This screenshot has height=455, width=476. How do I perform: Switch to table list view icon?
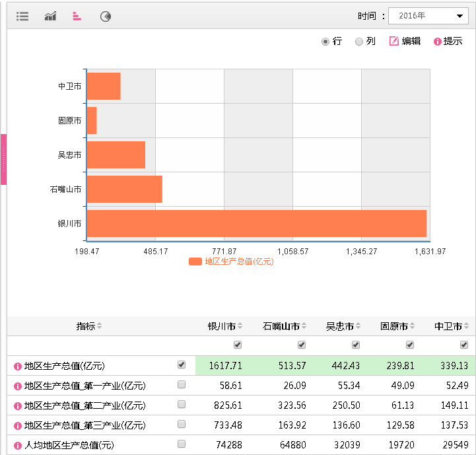pos(22,16)
